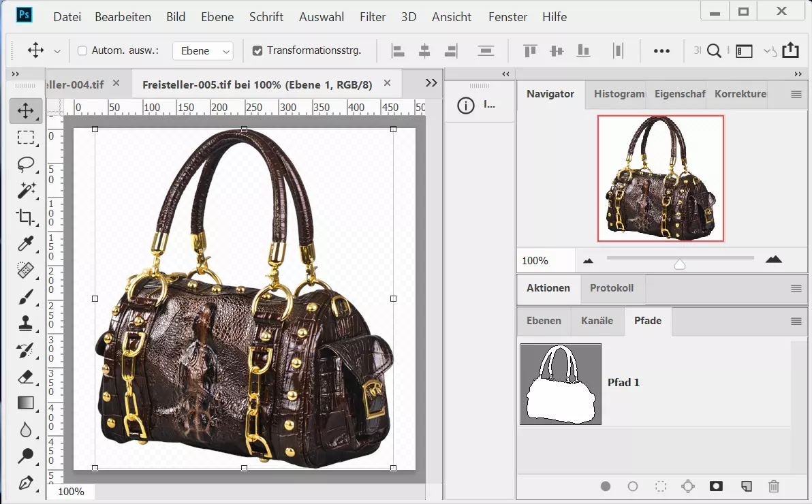812x504 pixels.
Task: Switch to the Kanäle tab
Action: (x=597, y=321)
